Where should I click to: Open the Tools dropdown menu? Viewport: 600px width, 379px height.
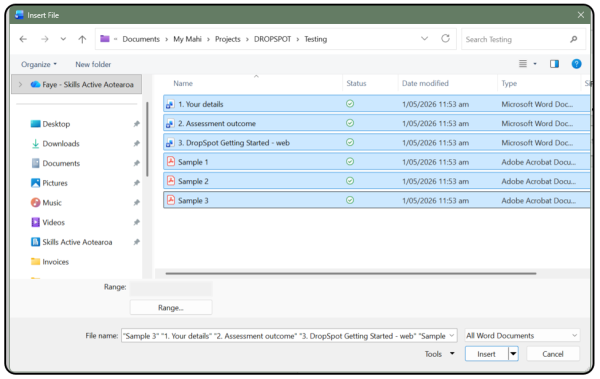pos(439,354)
